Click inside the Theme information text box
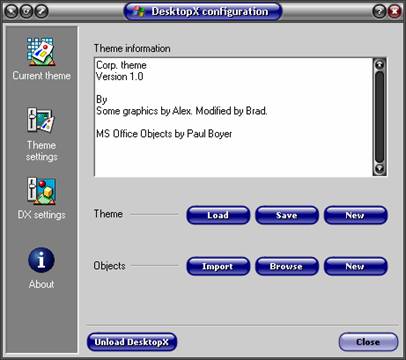 tap(233, 117)
